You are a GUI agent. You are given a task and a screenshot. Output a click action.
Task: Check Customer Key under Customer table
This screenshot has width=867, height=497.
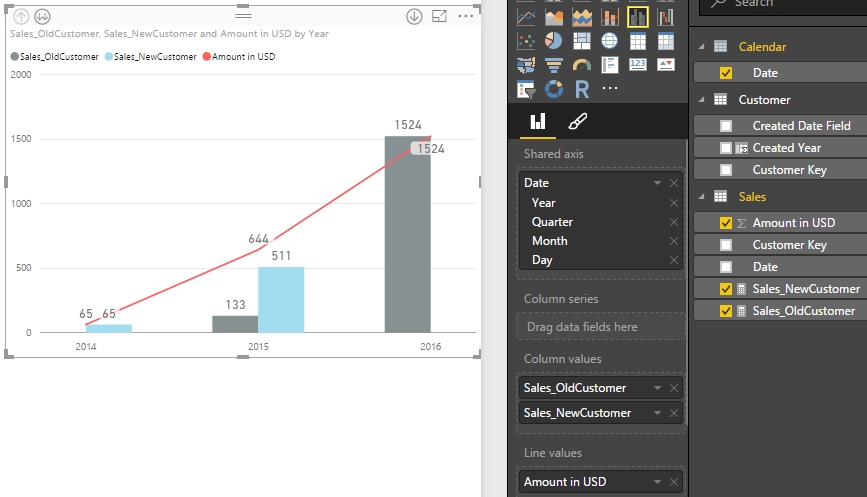point(726,170)
